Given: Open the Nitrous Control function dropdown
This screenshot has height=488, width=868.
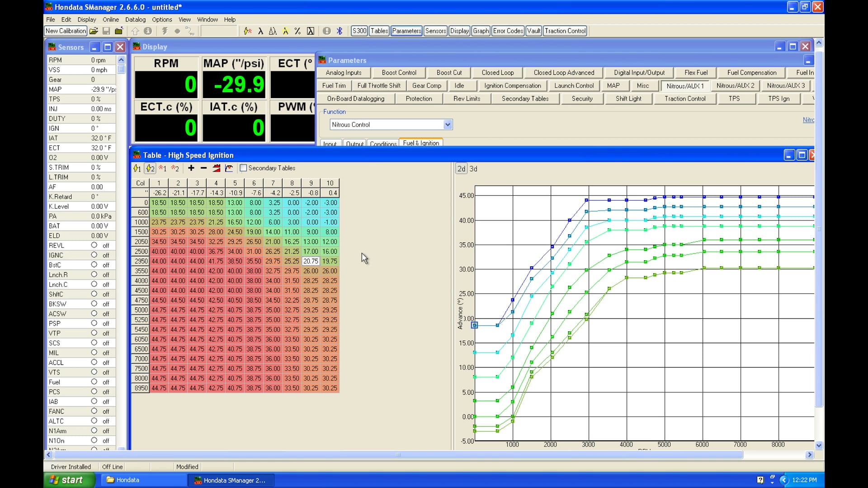Looking at the screenshot, I should pyautogui.click(x=447, y=124).
